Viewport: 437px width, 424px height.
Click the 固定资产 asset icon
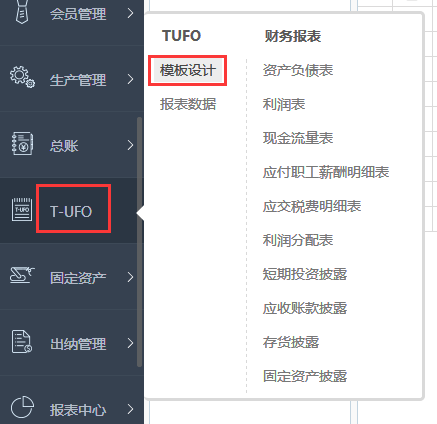coord(22,275)
